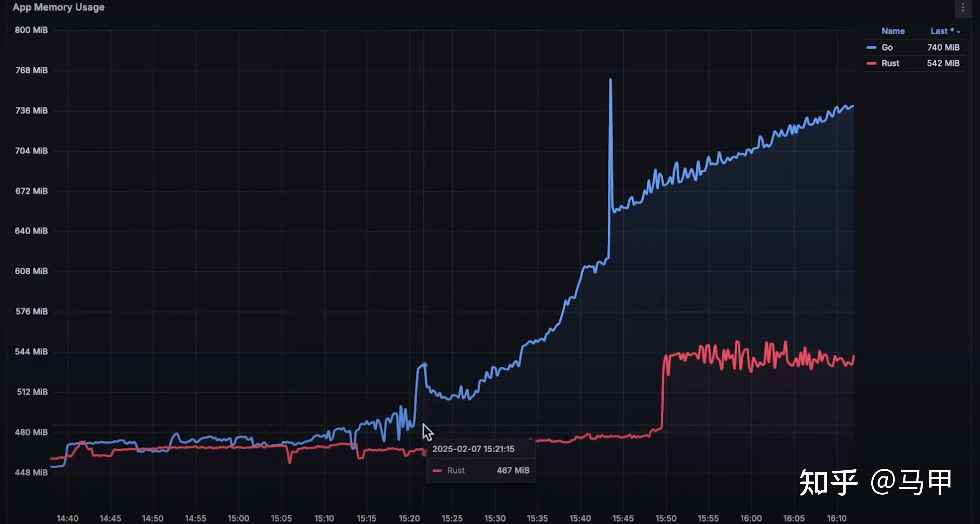
Task: Click the 15:50 time axis label
Action: (x=666, y=518)
